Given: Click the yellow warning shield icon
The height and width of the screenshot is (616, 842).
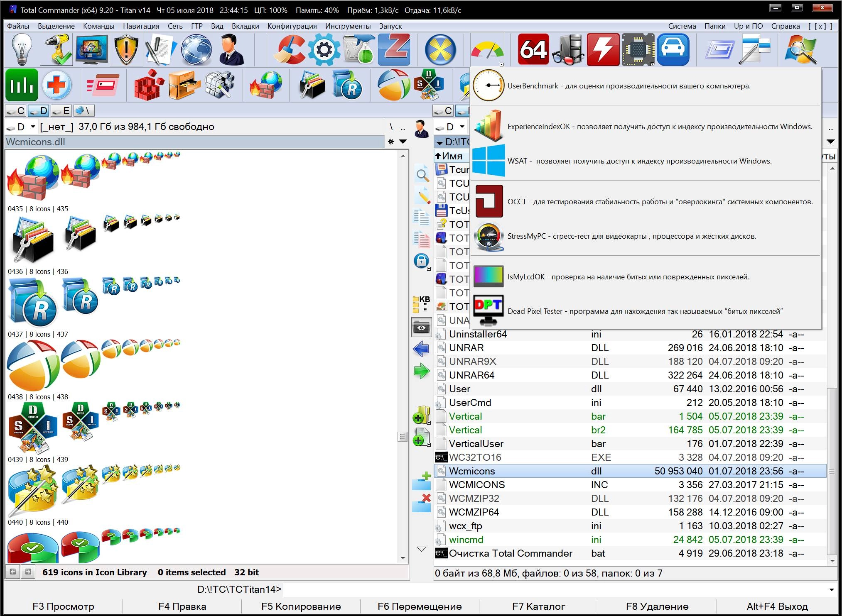Looking at the screenshot, I should (126, 50).
